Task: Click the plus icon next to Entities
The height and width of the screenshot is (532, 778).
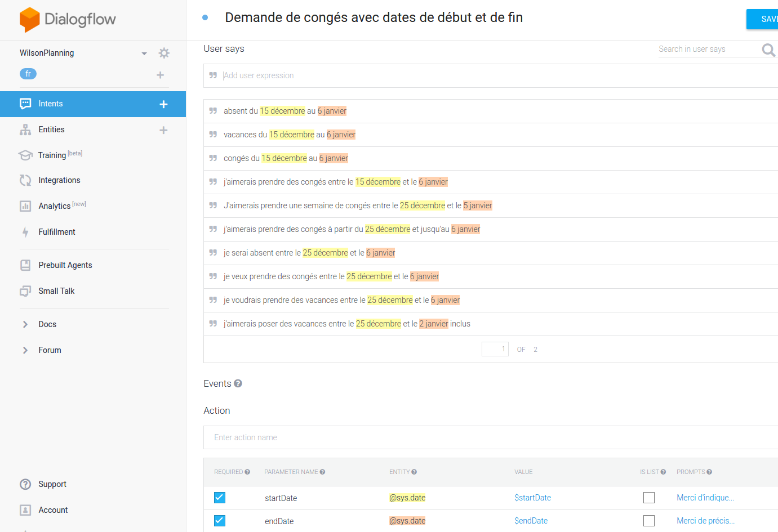Action: [x=163, y=130]
